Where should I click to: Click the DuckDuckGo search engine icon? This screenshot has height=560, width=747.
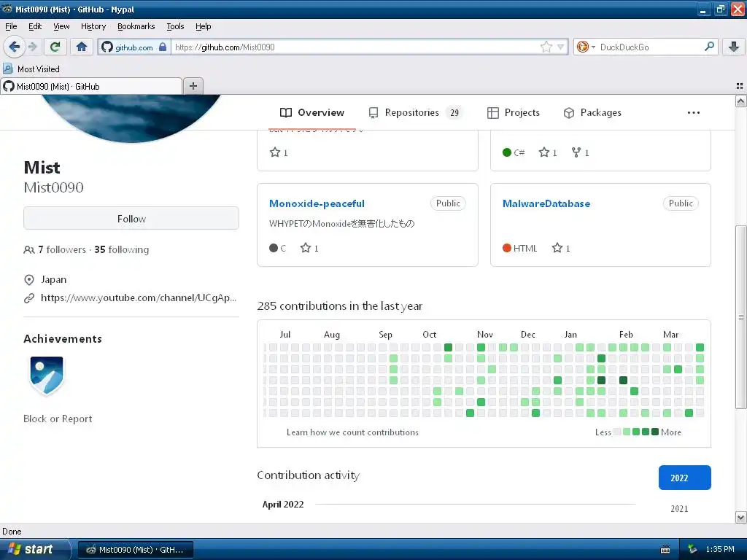pyautogui.click(x=582, y=47)
